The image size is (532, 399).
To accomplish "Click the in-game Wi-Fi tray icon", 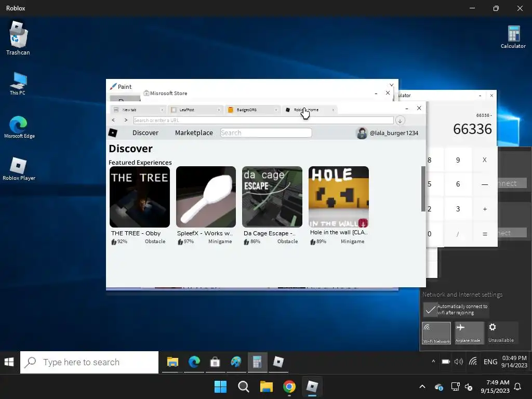I will coord(473,362).
